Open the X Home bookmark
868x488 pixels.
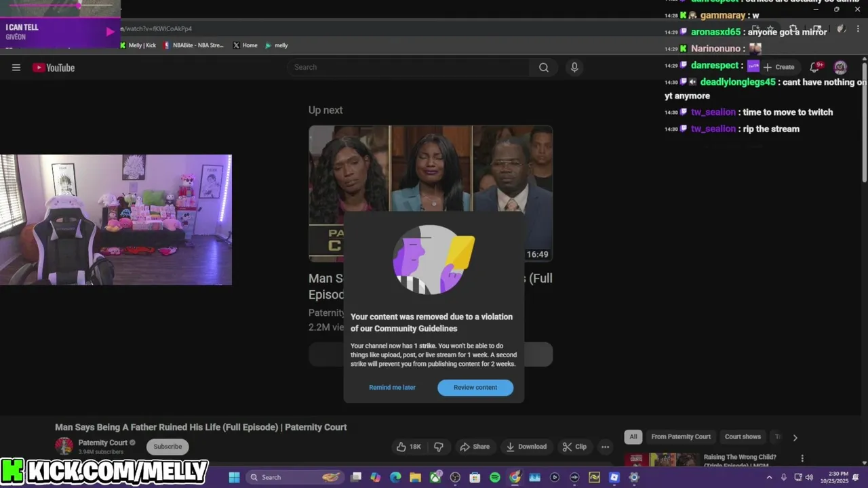tap(245, 45)
